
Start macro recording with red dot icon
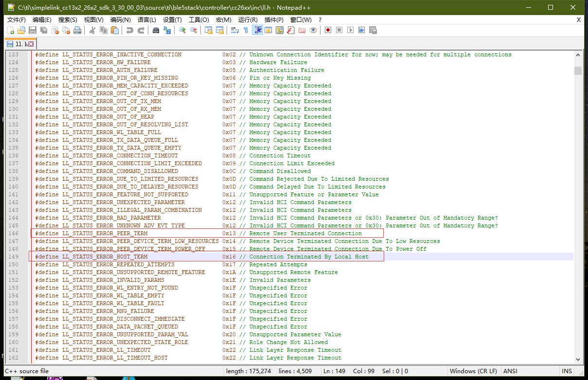[328, 30]
